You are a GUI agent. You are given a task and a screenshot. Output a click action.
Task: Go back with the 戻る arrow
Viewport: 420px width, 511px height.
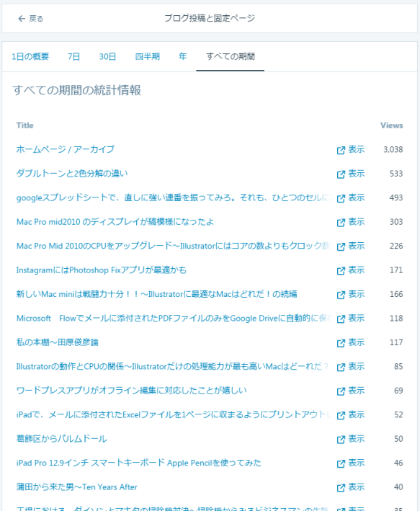(x=22, y=19)
